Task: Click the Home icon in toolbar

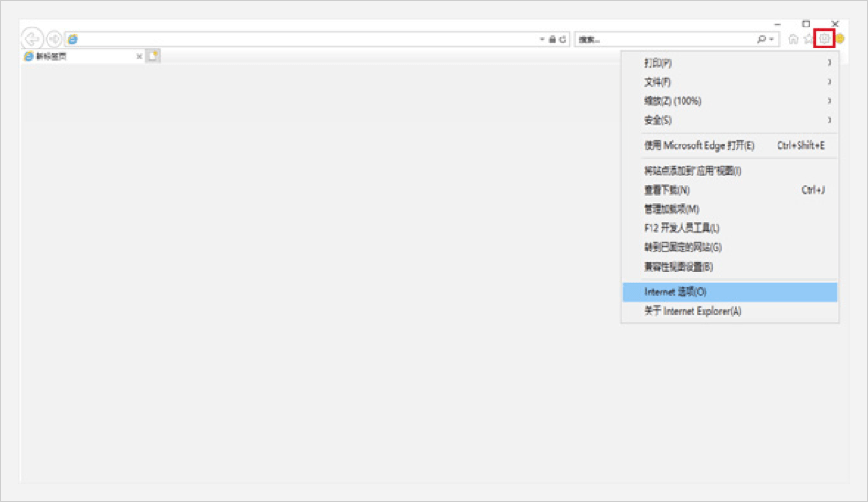Action: [793, 39]
